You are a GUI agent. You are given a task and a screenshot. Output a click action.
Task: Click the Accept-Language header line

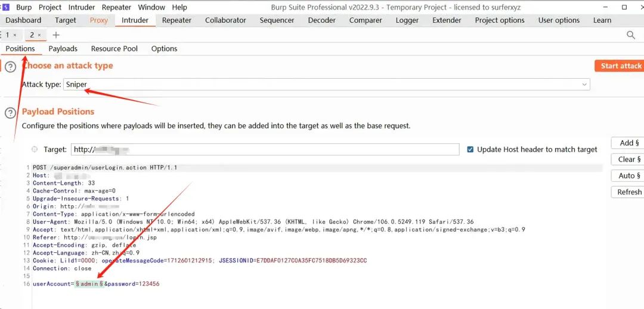(86, 254)
